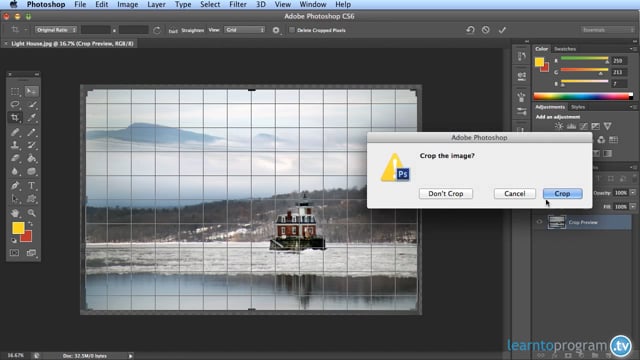Switch to the Swatches tab
This screenshot has height=360, width=640.
tap(565, 49)
